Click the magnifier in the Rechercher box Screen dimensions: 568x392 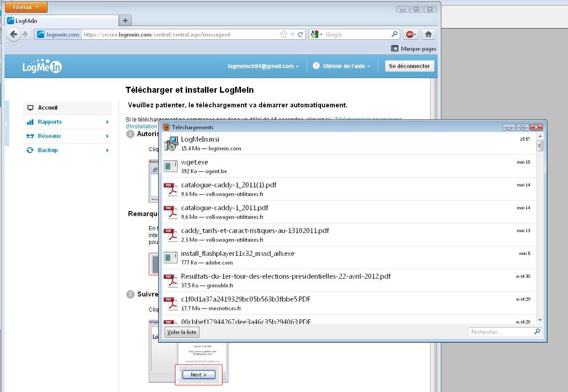(537, 332)
